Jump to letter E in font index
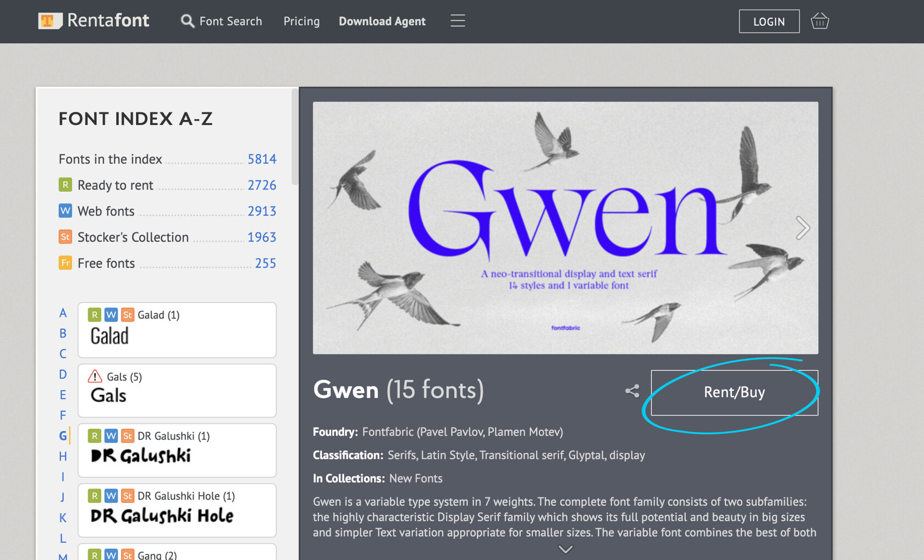This screenshot has height=560, width=924. [x=63, y=395]
